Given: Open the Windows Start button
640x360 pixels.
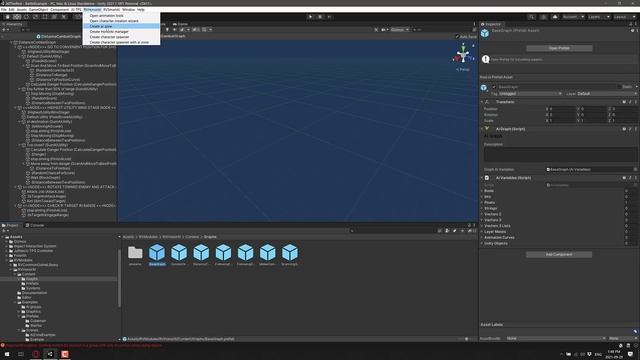Looking at the screenshot, I should point(7,354).
